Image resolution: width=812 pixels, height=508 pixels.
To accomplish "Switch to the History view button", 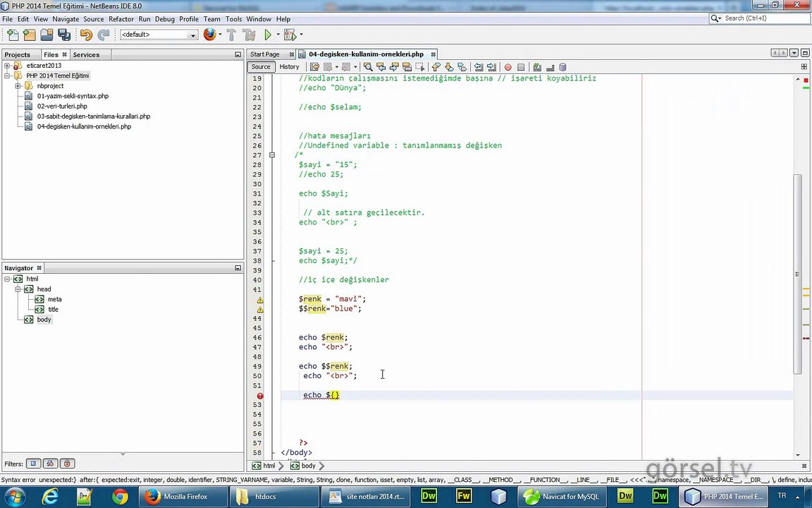I will pos(289,67).
